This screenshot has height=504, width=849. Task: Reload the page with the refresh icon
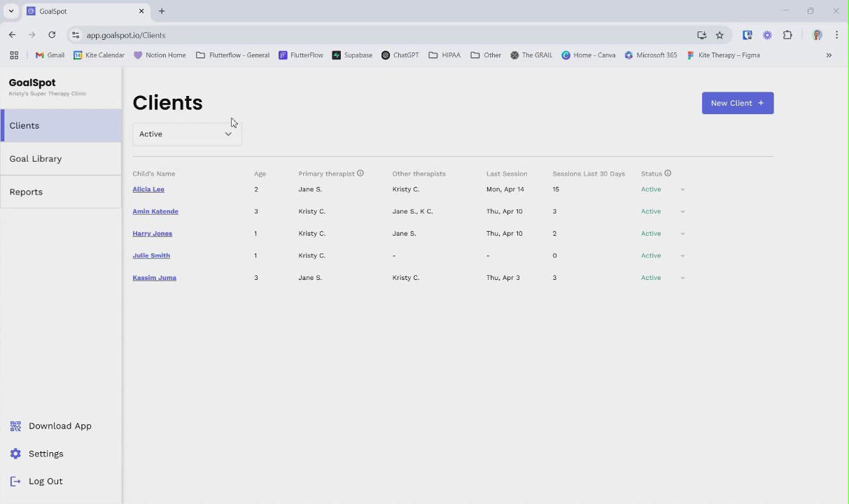52,35
